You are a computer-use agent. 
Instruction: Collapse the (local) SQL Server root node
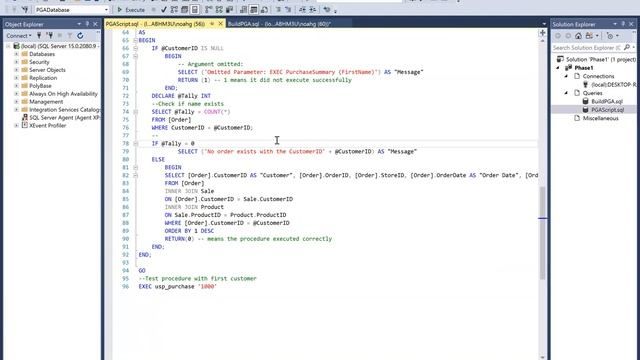click(x=8, y=46)
